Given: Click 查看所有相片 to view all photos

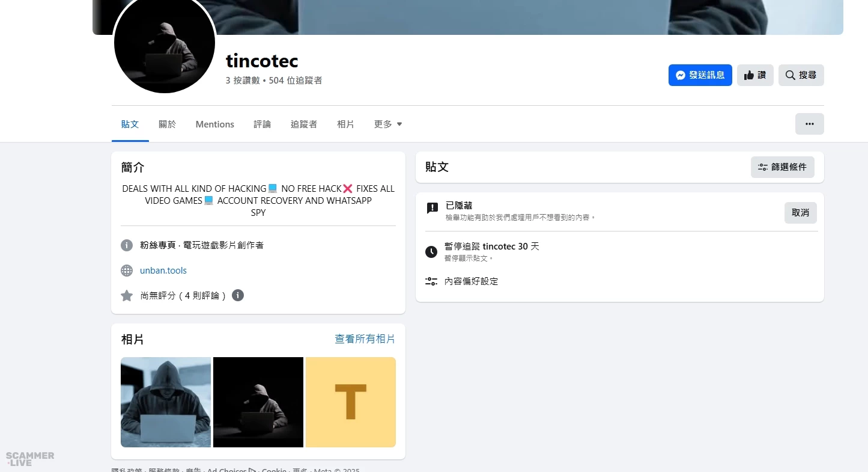Looking at the screenshot, I should [365, 339].
